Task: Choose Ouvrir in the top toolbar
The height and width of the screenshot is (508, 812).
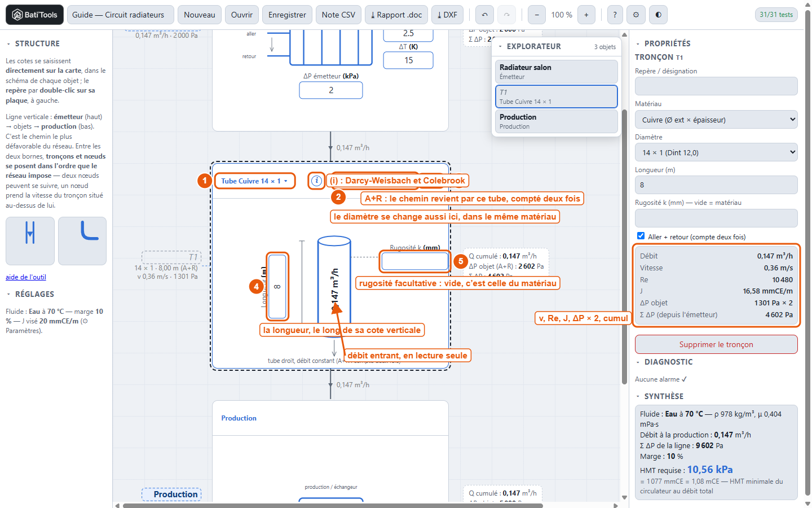Action: pyautogui.click(x=242, y=15)
